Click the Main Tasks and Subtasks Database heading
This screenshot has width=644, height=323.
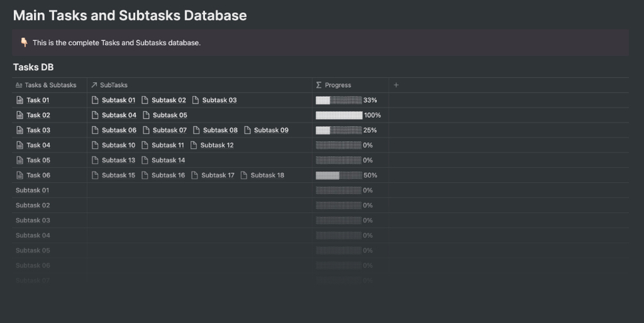tap(129, 15)
